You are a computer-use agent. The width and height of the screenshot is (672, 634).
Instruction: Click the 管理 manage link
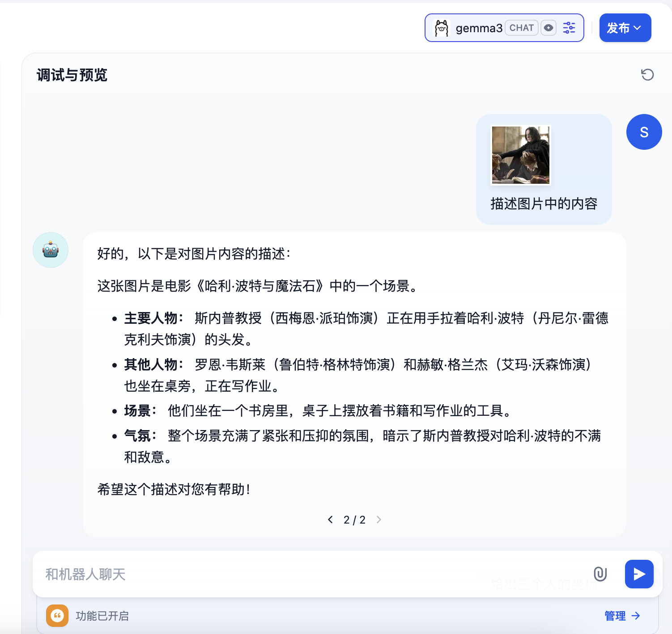(x=622, y=616)
